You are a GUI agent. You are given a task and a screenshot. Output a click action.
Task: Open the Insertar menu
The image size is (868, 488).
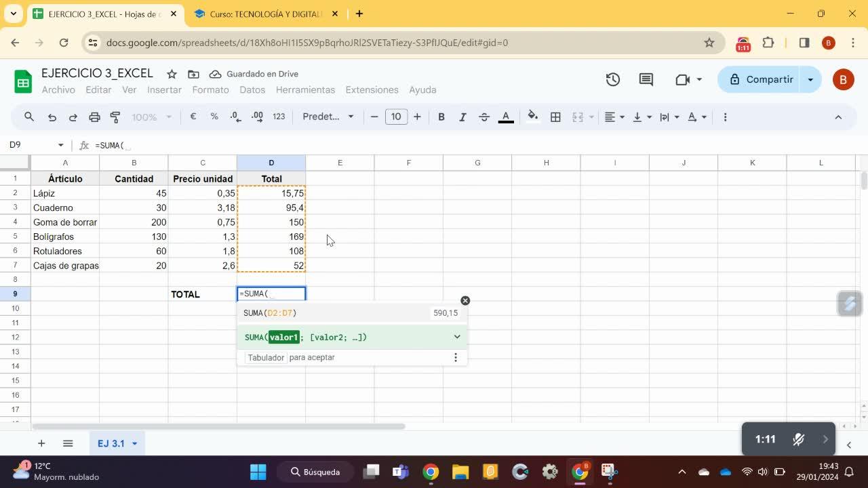coord(164,89)
